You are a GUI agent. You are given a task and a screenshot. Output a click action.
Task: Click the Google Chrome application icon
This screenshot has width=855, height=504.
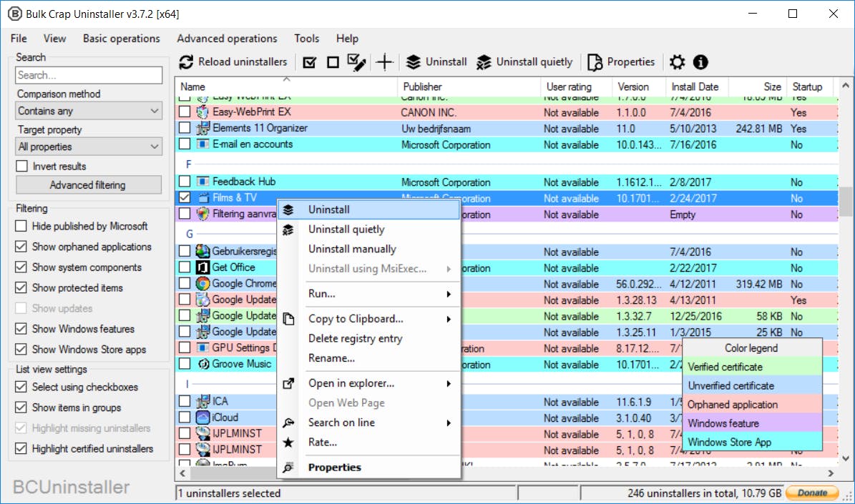tap(203, 284)
